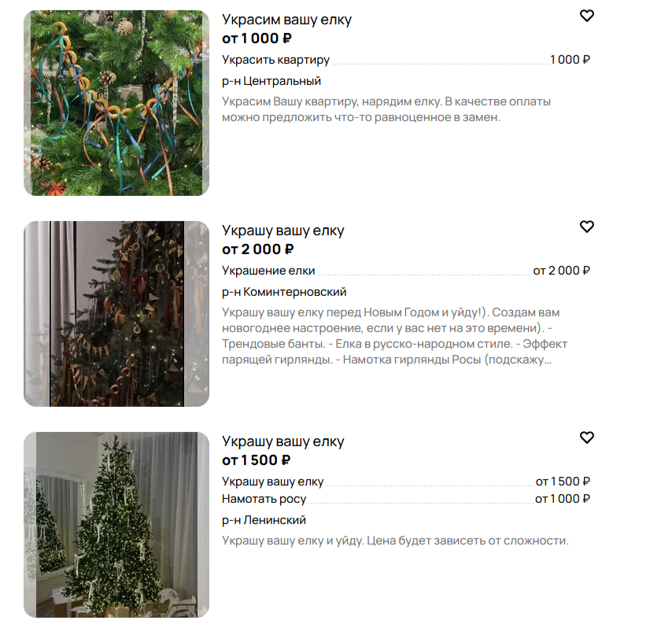Open the tree photo with colorful ribbons

pos(116,103)
